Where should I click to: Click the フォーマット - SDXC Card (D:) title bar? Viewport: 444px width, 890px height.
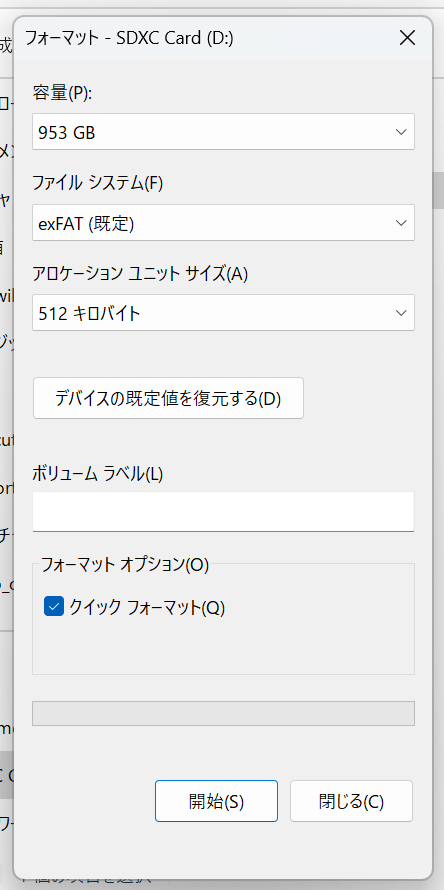point(129,38)
